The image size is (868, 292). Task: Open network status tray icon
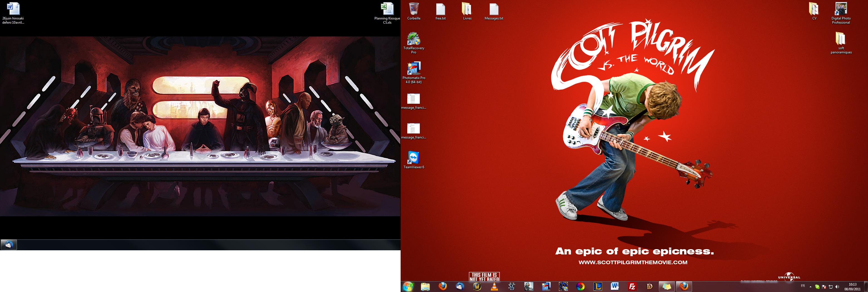tap(831, 287)
